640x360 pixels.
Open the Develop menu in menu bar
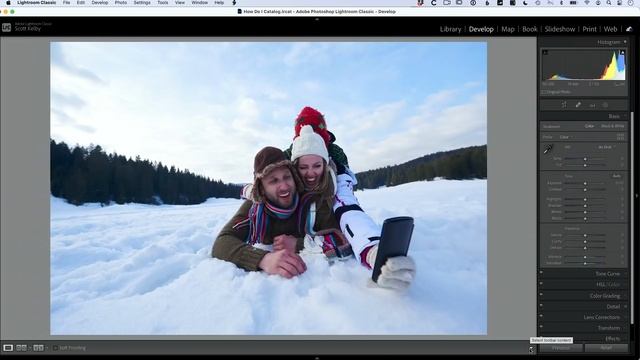click(x=100, y=3)
